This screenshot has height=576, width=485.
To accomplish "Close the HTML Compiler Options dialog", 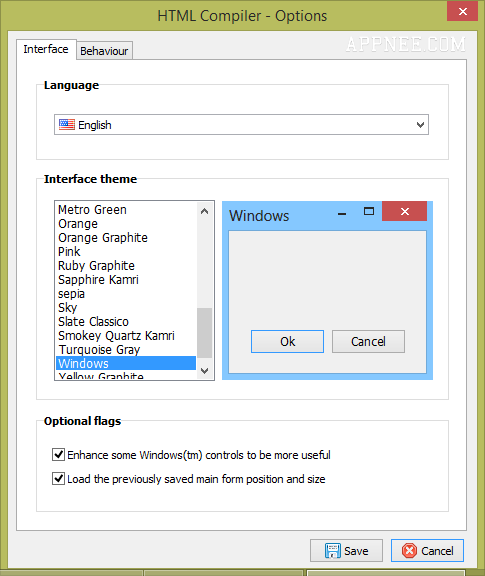I will [462, 11].
